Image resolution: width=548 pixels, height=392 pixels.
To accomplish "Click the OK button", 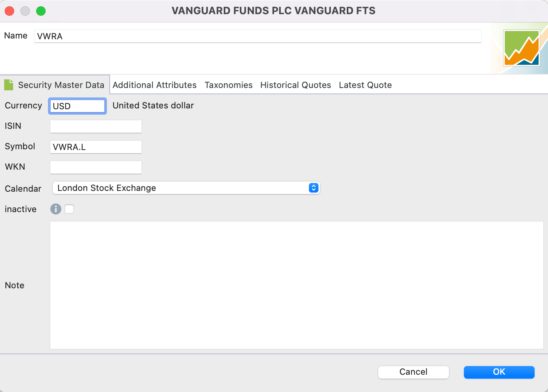I will (499, 372).
